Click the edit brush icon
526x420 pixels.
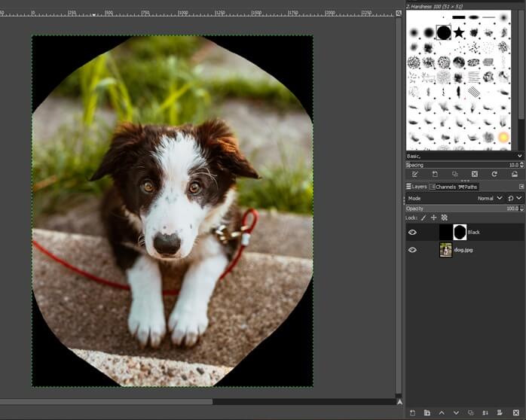pos(414,174)
